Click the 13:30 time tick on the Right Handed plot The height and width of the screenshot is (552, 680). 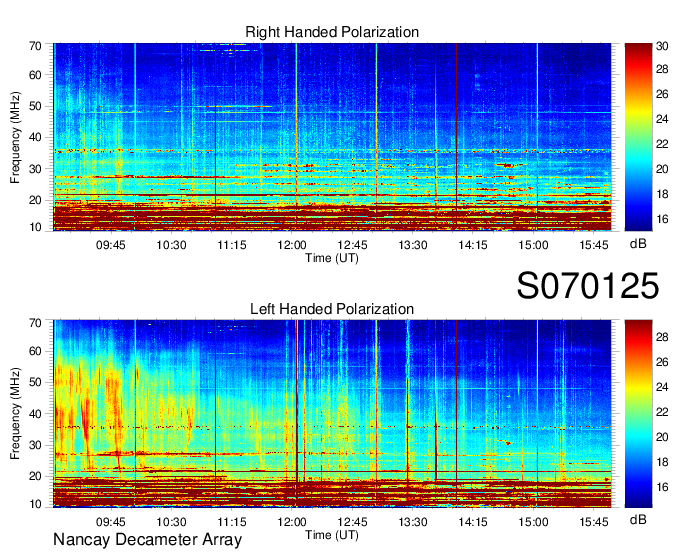pos(413,245)
